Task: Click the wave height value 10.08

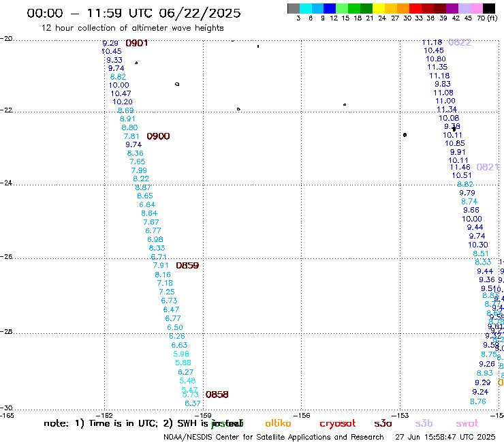Action: 449,119
